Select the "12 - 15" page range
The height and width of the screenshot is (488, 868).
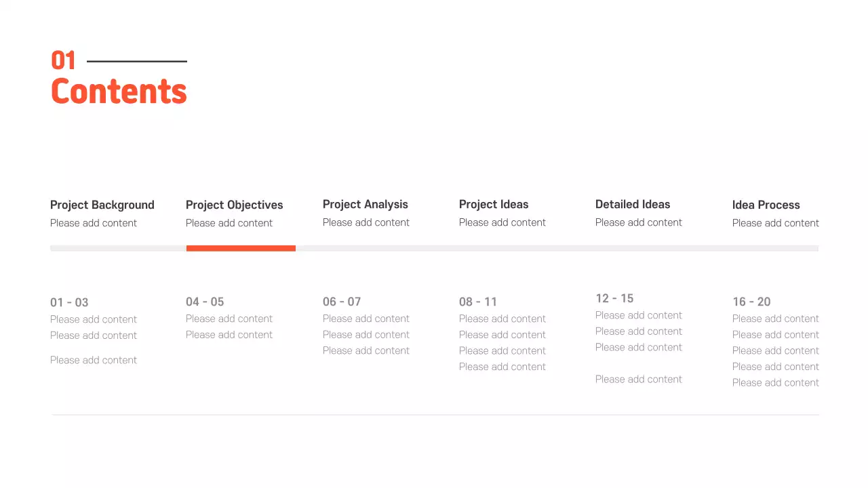pos(614,298)
